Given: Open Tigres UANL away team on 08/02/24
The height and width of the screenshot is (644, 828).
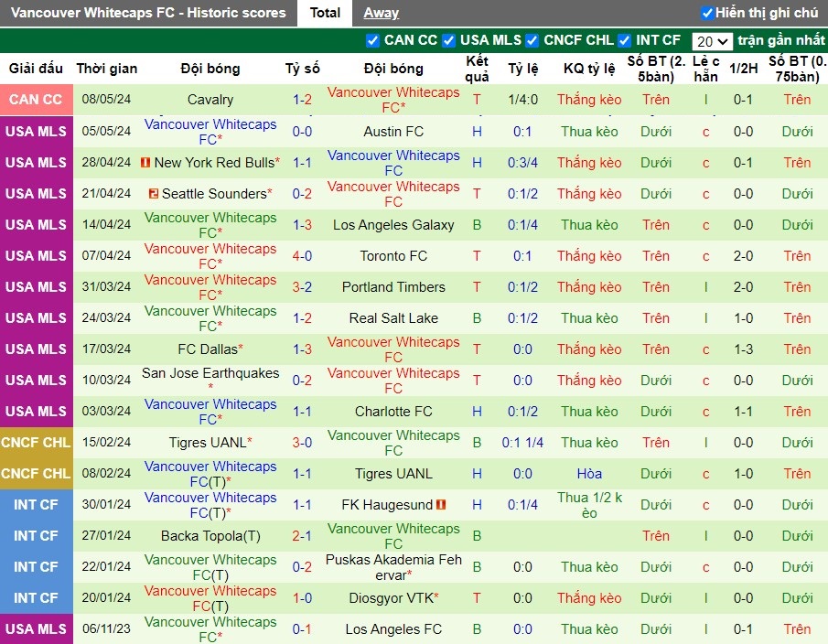Looking at the screenshot, I should click(x=393, y=474).
